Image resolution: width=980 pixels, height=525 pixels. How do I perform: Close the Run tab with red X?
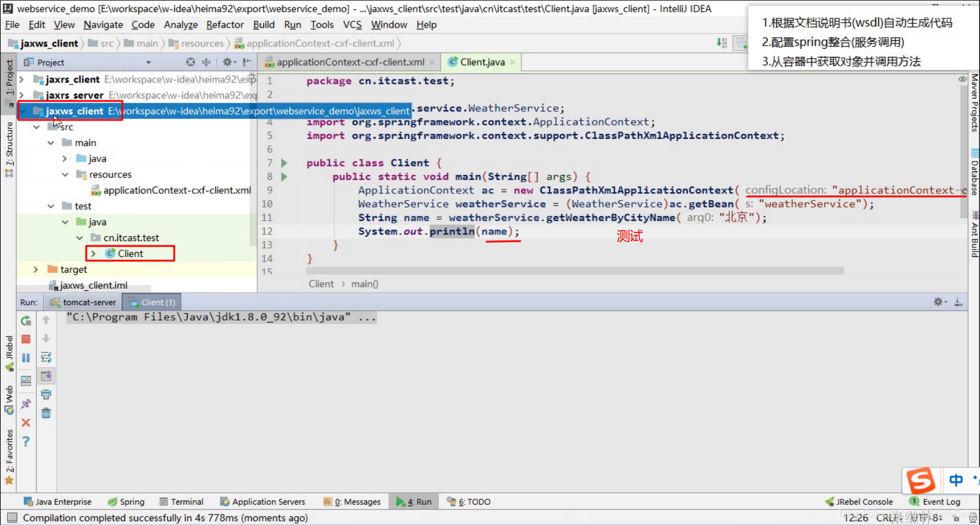click(26, 423)
